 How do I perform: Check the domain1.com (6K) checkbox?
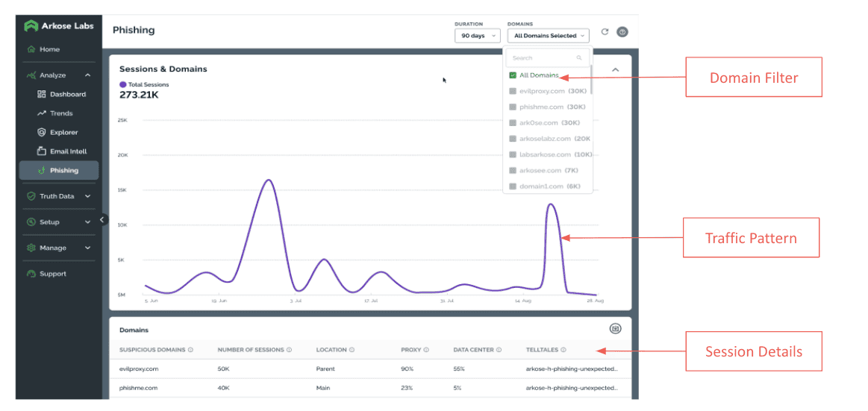coord(513,186)
